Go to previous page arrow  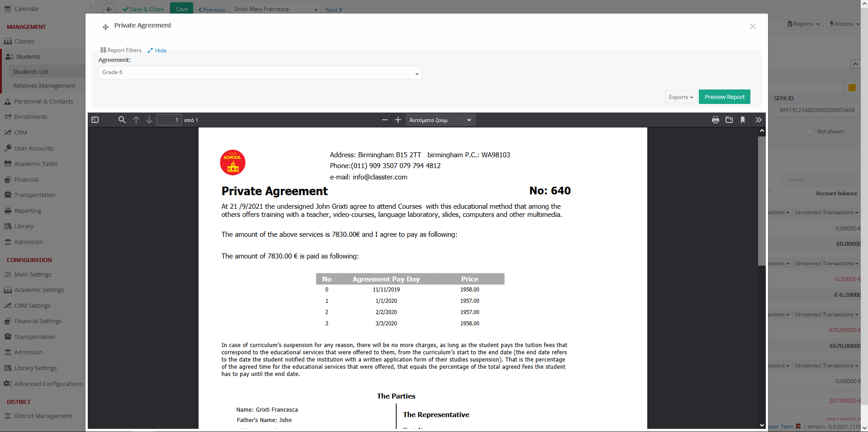[136, 120]
